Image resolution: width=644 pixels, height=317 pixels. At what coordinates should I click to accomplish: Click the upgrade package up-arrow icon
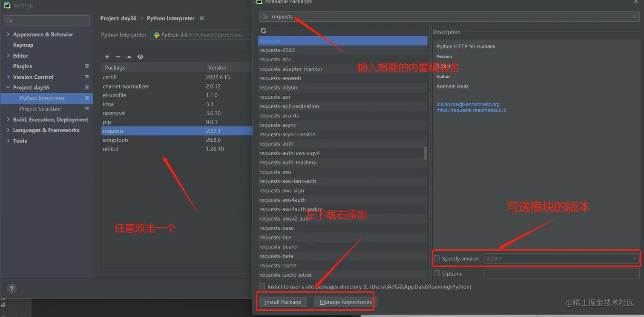(129, 57)
